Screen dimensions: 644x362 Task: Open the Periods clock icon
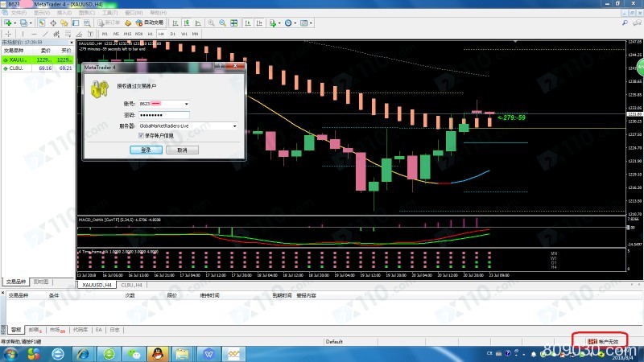(x=288, y=23)
